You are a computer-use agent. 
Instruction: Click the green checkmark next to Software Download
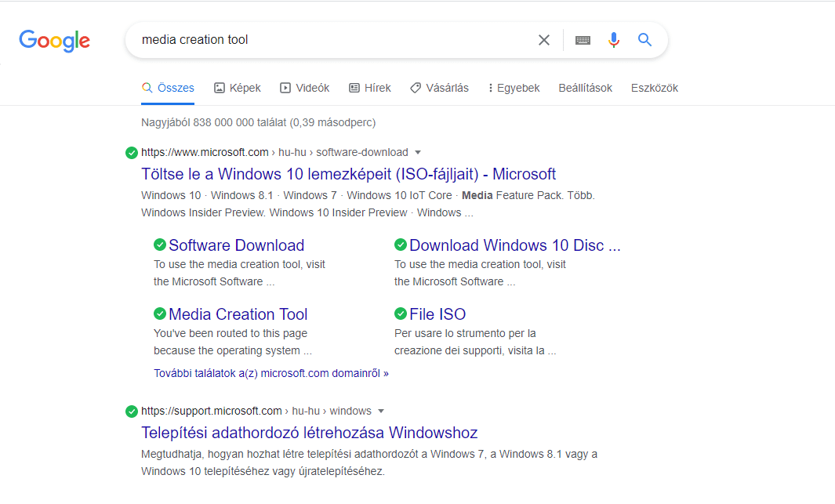160,245
